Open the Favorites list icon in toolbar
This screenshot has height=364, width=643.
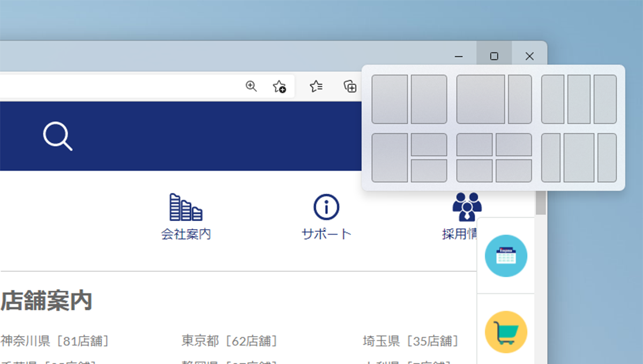click(316, 86)
